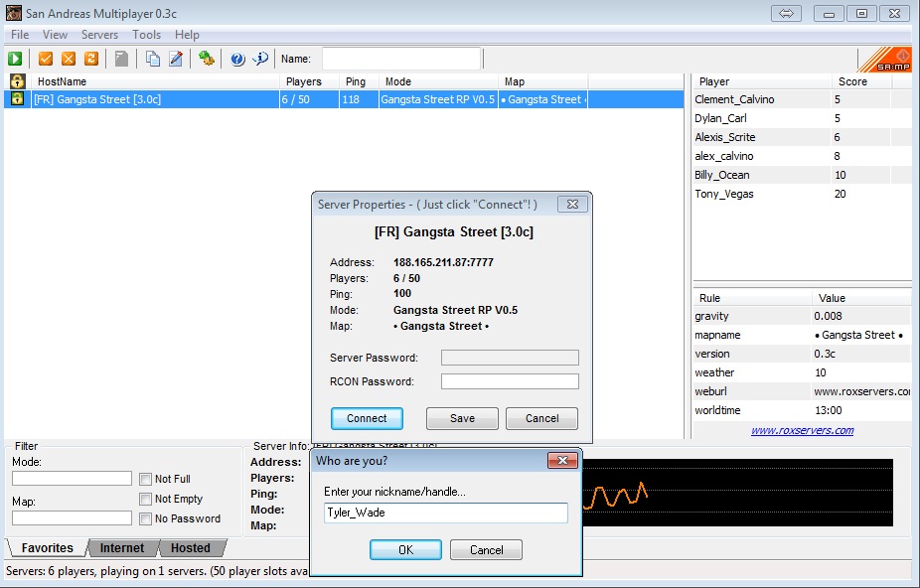Select player Clement_Calvino in the list
Image resolution: width=920 pixels, height=588 pixels.
pos(802,99)
